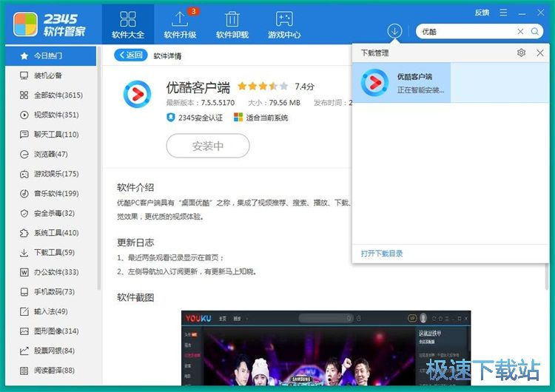555x392 pixels.
Task: Click the 软件详情 breadcrumb text
Action: click(x=167, y=56)
